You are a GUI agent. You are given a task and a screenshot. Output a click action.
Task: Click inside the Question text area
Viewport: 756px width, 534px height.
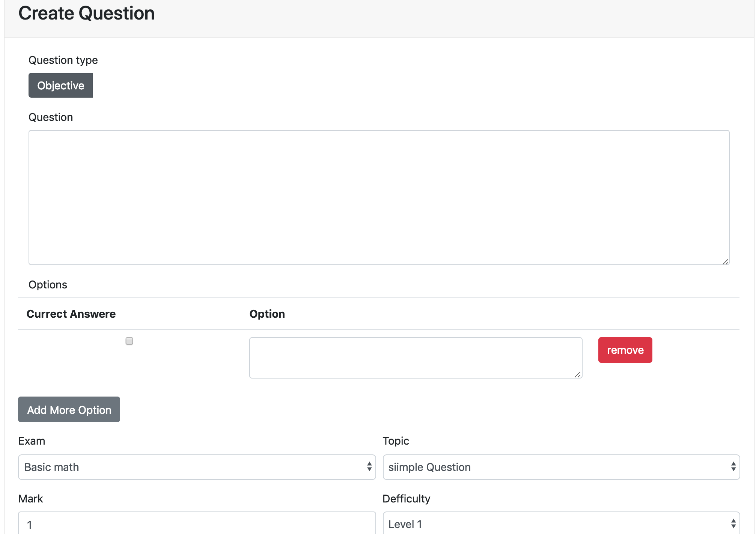click(x=379, y=197)
